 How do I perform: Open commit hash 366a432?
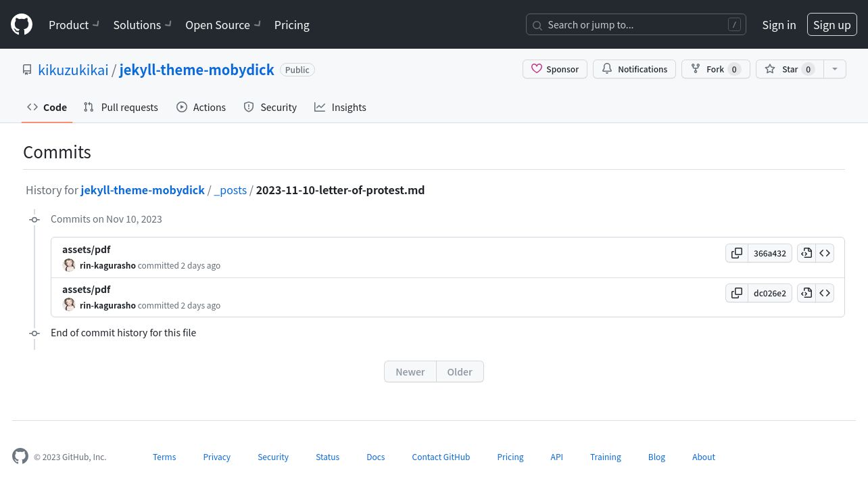click(770, 253)
